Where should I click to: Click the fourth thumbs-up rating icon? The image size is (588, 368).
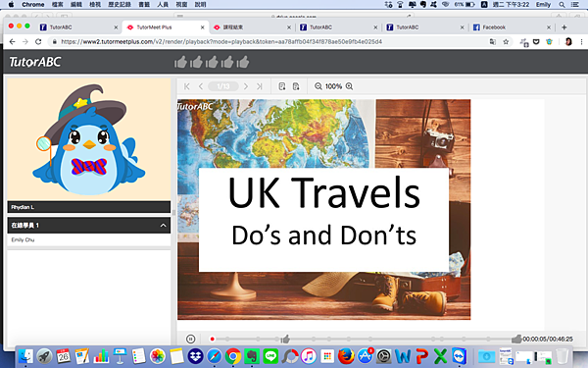(227, 62)
